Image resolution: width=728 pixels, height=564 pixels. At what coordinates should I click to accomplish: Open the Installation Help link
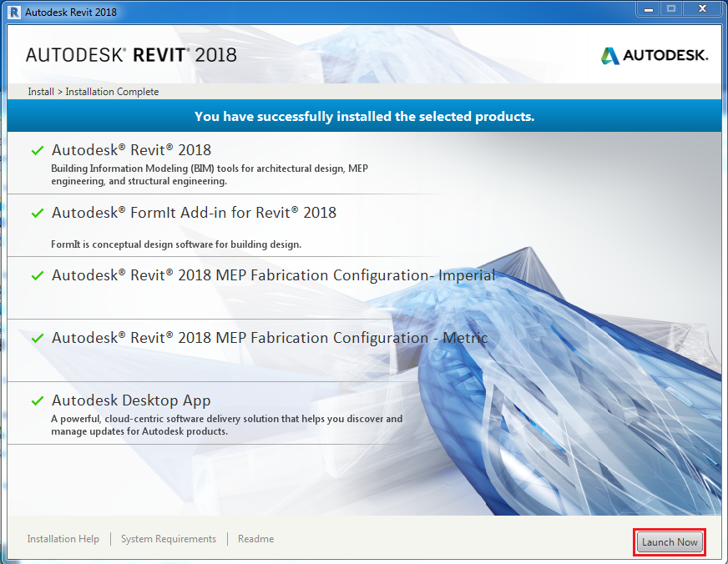click(x=63, y=539)
